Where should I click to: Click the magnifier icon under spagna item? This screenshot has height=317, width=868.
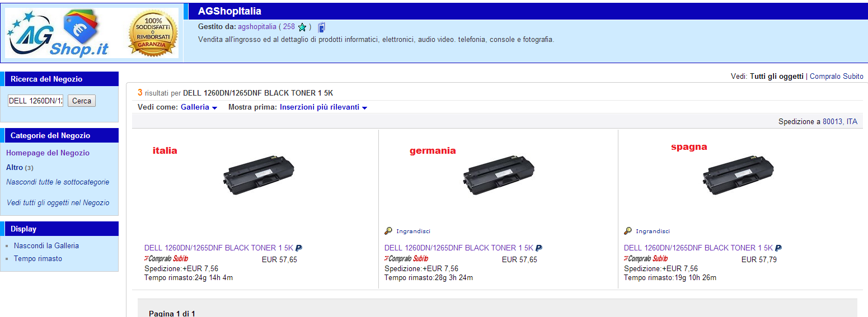[x=628, y=231]
